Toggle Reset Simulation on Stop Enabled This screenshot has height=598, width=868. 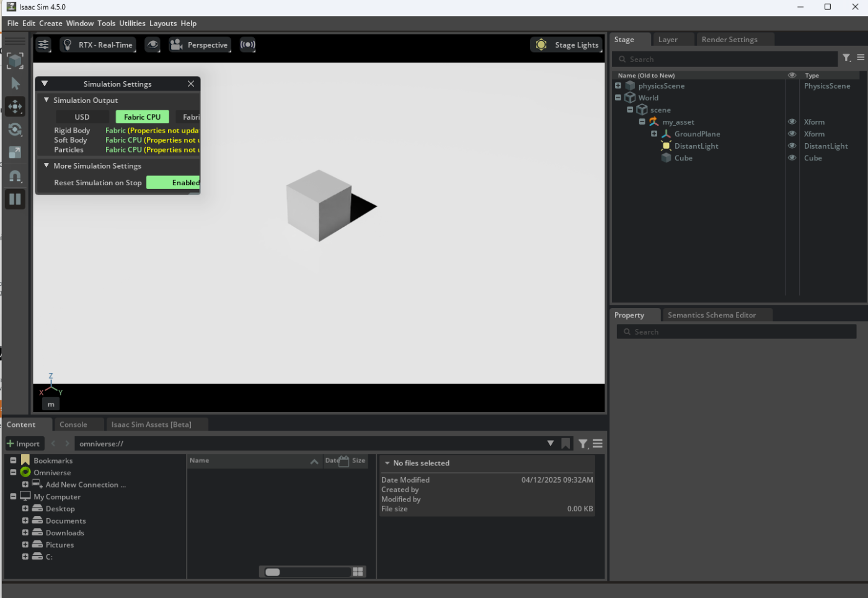tap(173, 183)
